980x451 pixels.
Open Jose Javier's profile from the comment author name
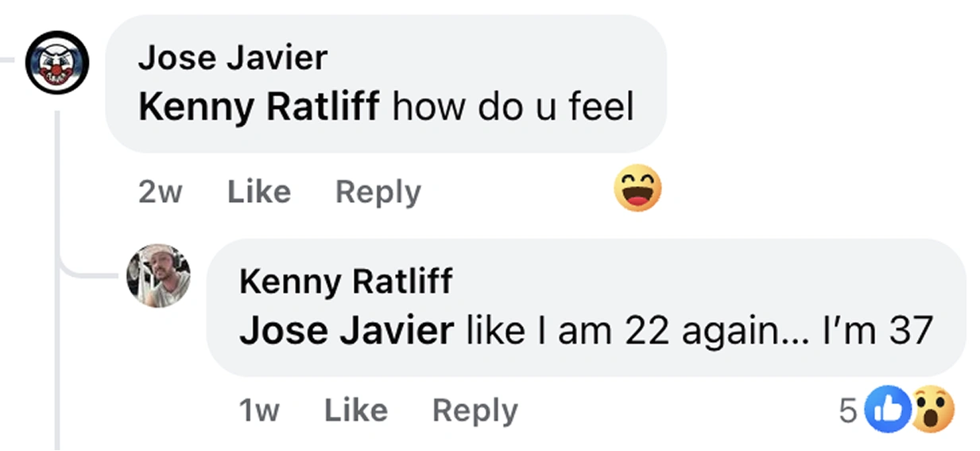tap(232, 58)
